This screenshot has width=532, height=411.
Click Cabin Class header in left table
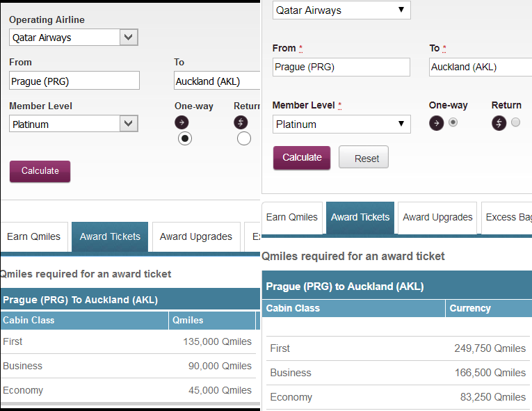pos(84,320)
